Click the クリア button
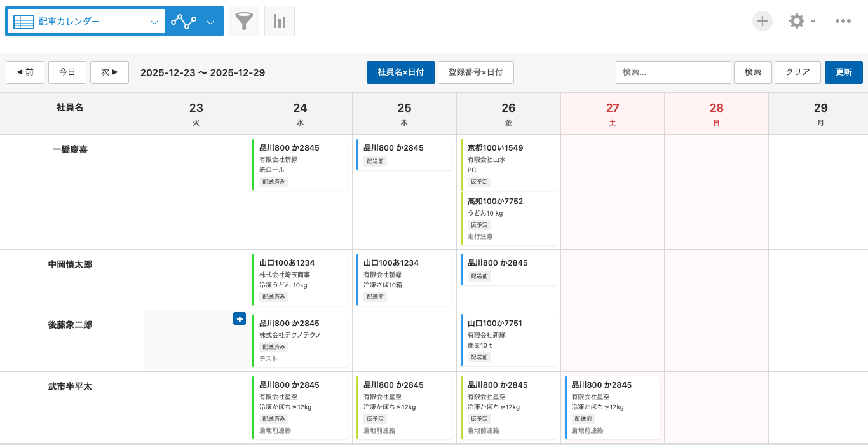The height and width of the screenshot is (445, 868). (x=797, y=72)
